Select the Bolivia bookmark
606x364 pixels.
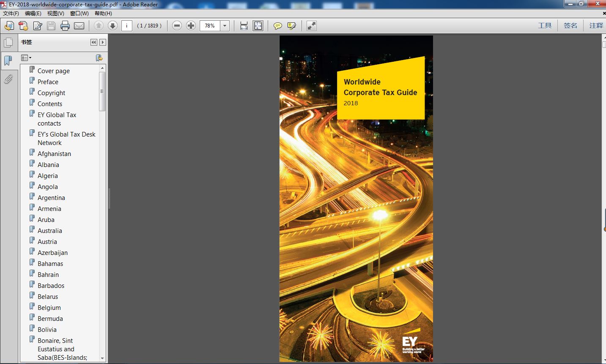(x=47, y=330)
